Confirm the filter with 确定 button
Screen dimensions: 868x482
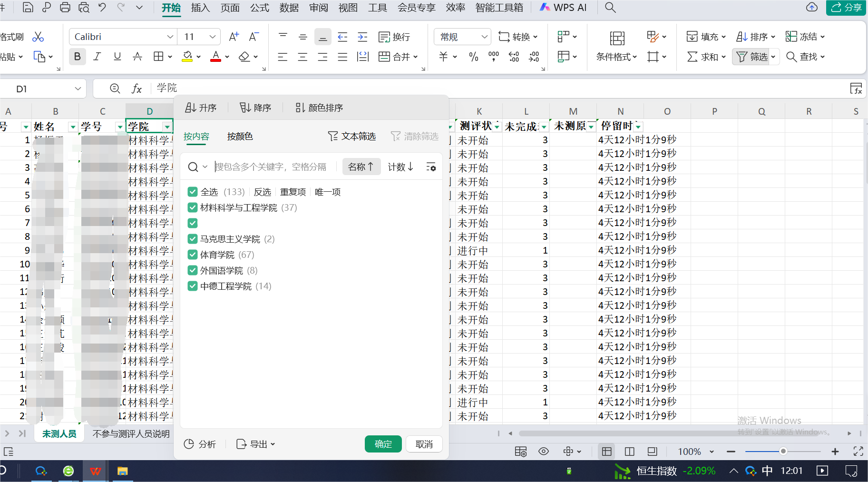383,444
